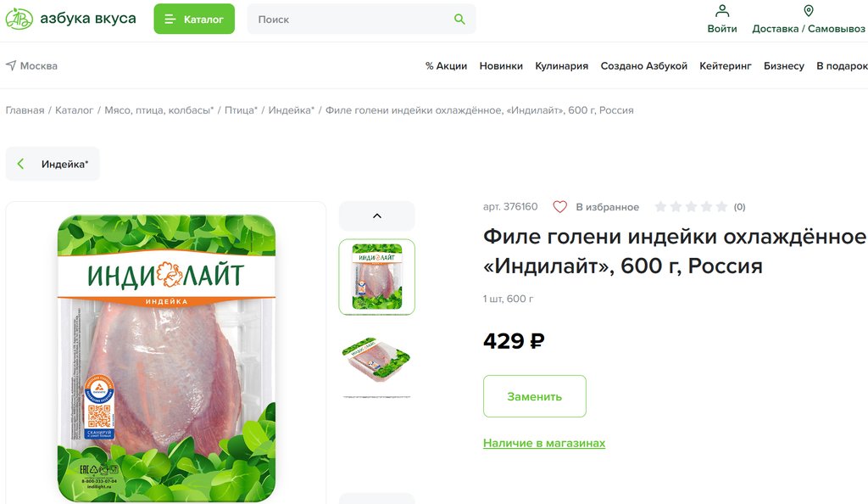This screenshot has height=504, width=868.
Task: Click the Заменить button
Action: (x=535, y=396)
